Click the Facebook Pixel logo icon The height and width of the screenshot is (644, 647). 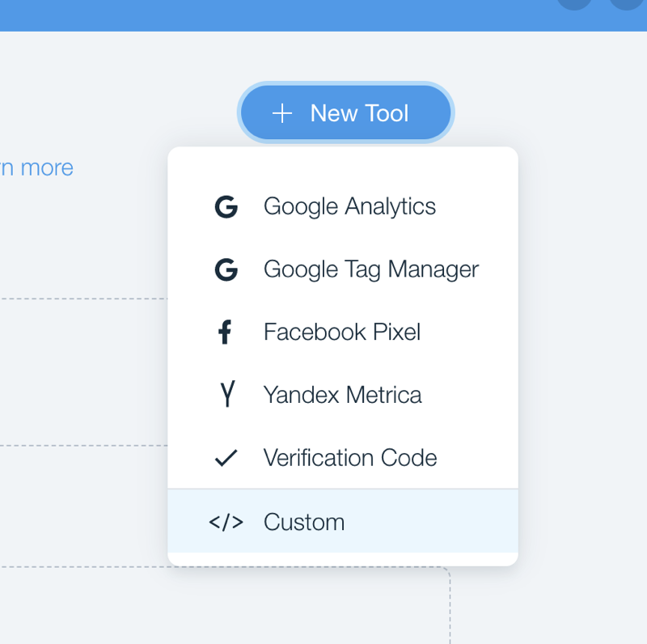(226, 332)
